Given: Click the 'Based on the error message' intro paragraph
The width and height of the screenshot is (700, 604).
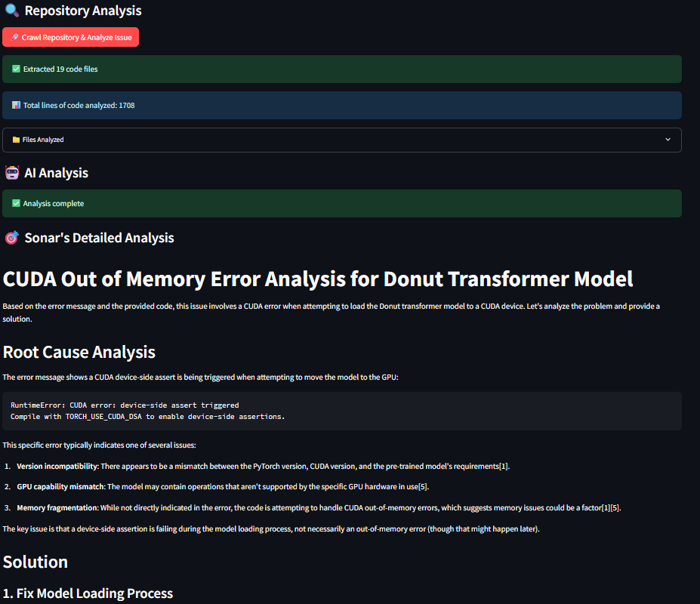Looking at the screenshot, I should [331, 313].
